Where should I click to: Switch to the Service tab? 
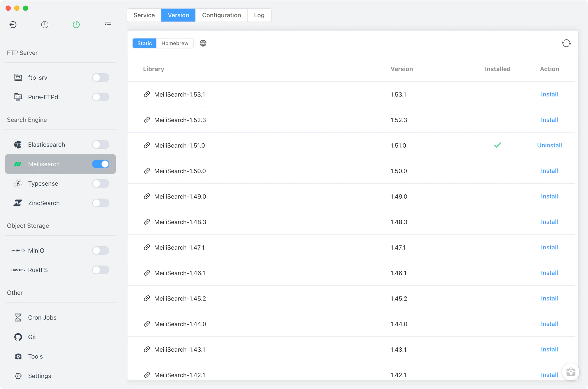(x=144, y=15)
